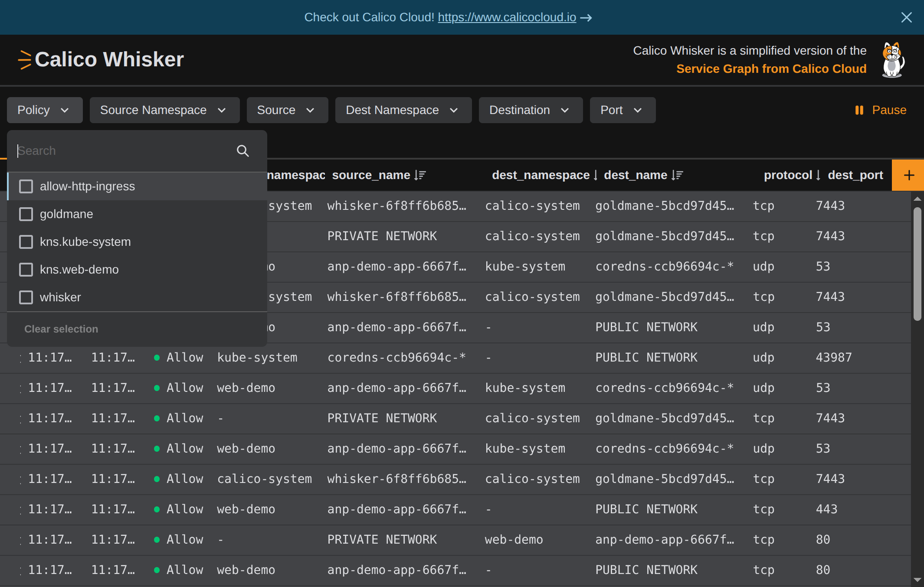The width and height of the screenshot is (924, 587).
Task: Check the kns.web-demo policy
Action: pyautogui.click(x=26, y=270)
